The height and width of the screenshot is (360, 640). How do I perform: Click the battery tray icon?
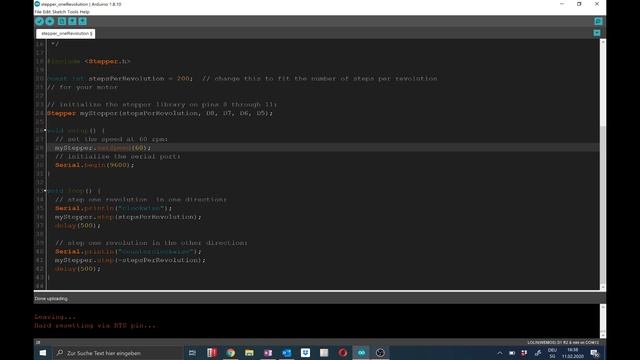512,353
